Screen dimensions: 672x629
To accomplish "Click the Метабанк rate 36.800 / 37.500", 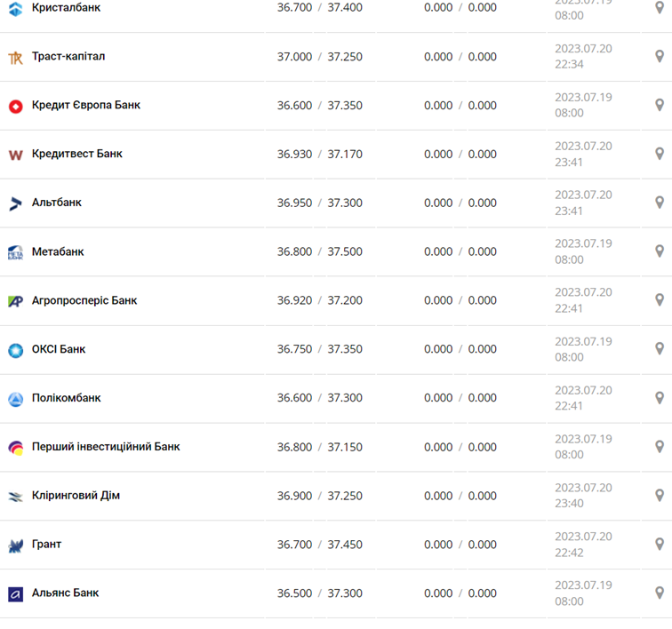I will point(319,251).
